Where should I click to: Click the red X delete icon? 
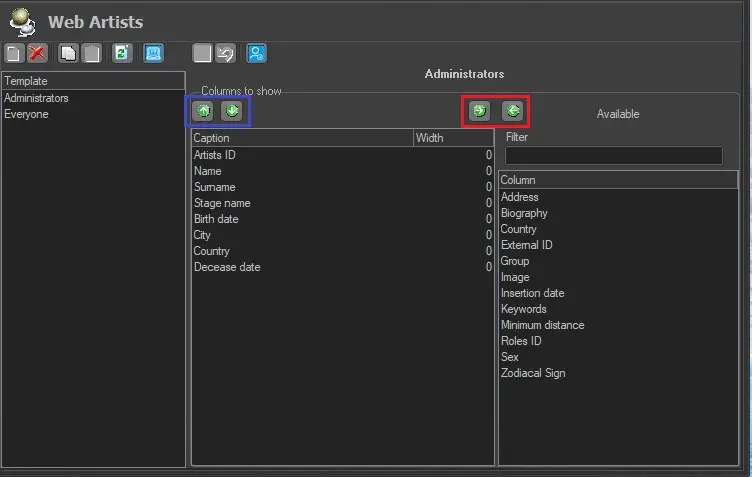(37, 54)
